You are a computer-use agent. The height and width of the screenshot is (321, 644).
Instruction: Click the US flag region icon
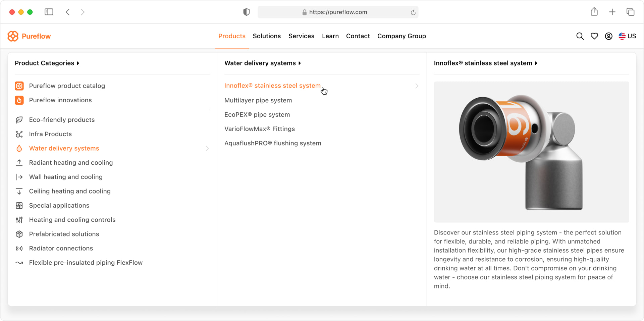click(x=622, y=36)
